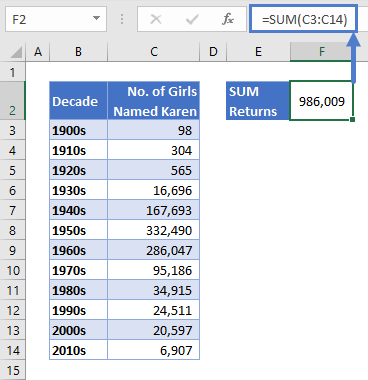Select row 15 header

[x=13, y=370]
